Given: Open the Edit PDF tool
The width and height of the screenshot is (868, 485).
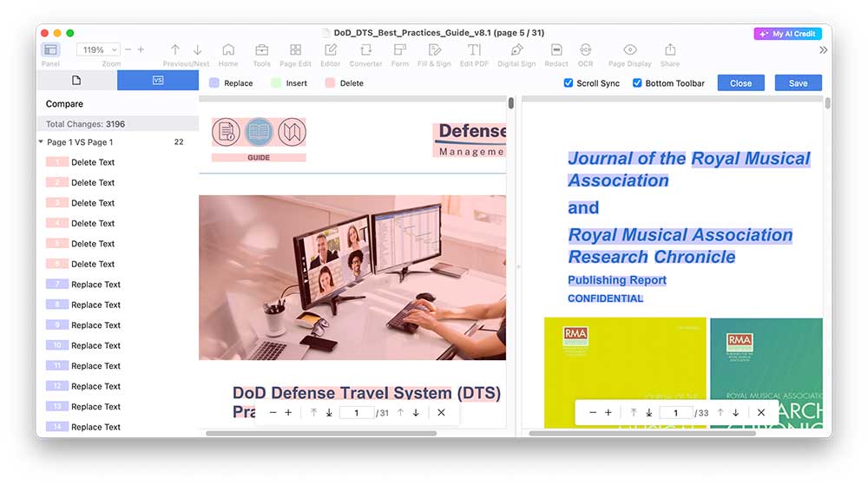Looking at the screenshot, I should [475, 50].
